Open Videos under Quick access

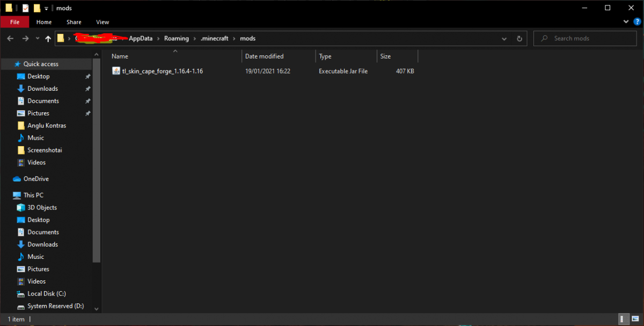[x=36, y=163]
